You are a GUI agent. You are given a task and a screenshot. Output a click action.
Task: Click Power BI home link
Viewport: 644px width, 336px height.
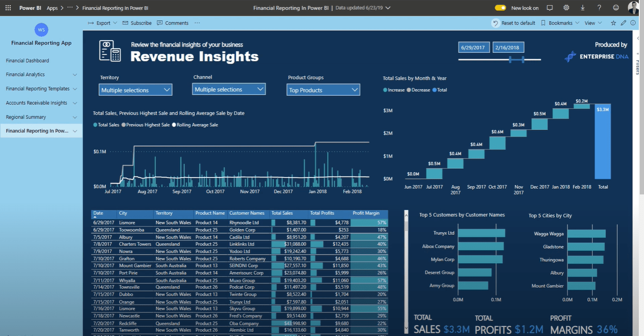point(30,8)
